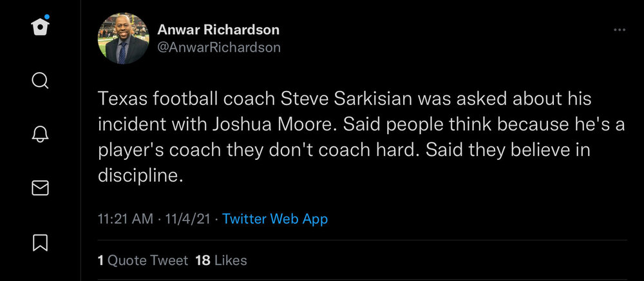Image resolution: width=644 pixels, height=281 pixels.
Task: Open the Notifications bell
Action: 40,134
